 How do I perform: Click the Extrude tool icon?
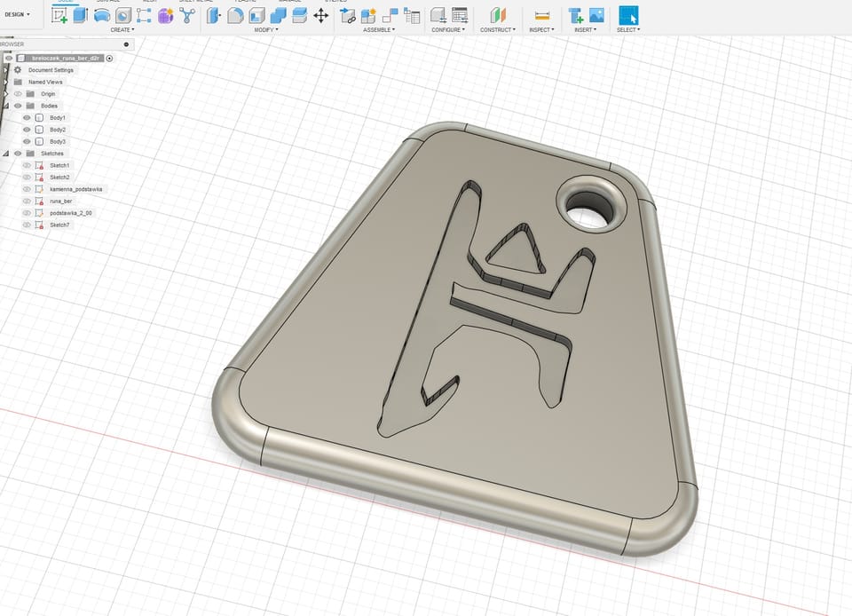tap(82, 15)
